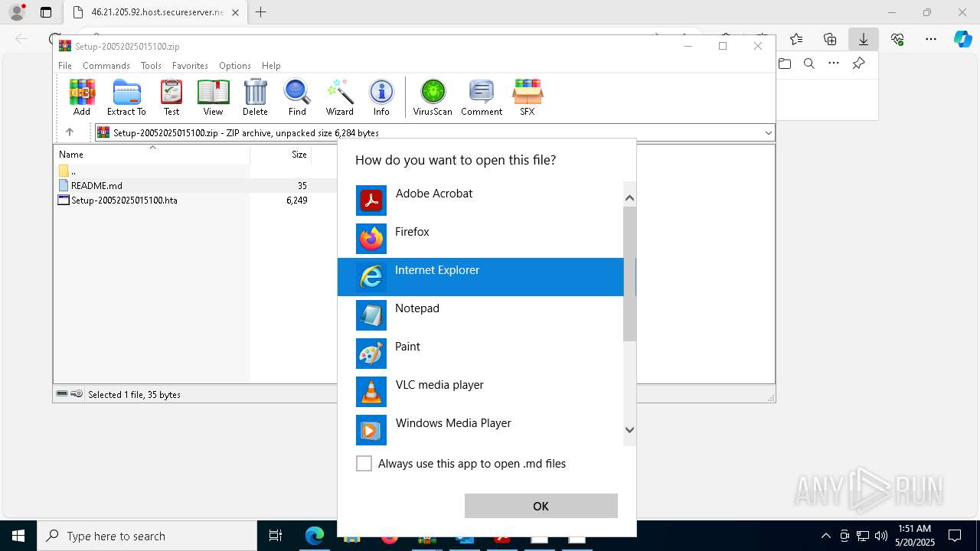Check Always use this app for .md
This screenshot has height=551, width=980.
tap(364, 464)
